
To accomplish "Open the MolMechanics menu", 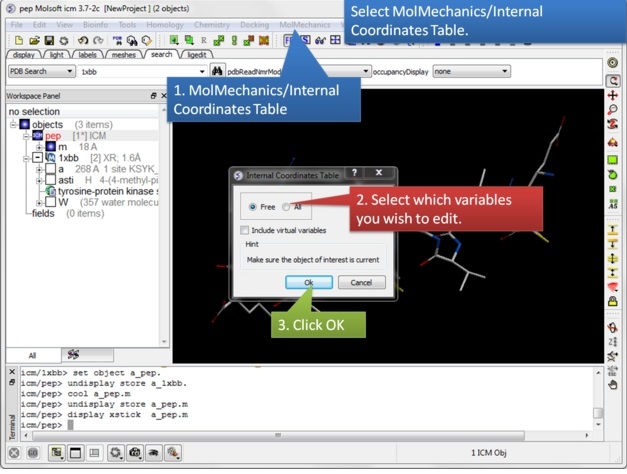I will point(304,24).
